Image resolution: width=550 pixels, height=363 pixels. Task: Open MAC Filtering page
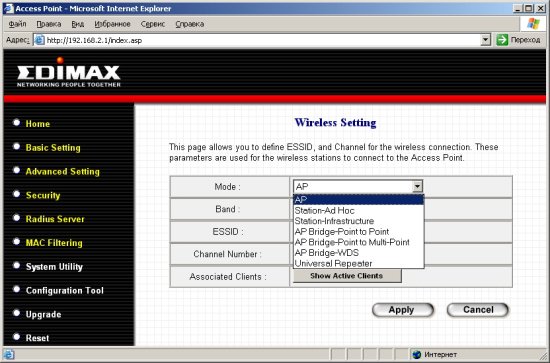[x=54, y=243]
